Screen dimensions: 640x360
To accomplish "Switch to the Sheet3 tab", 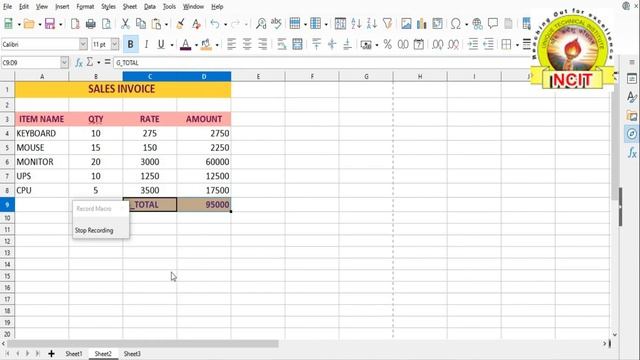I will click(132, 353).
